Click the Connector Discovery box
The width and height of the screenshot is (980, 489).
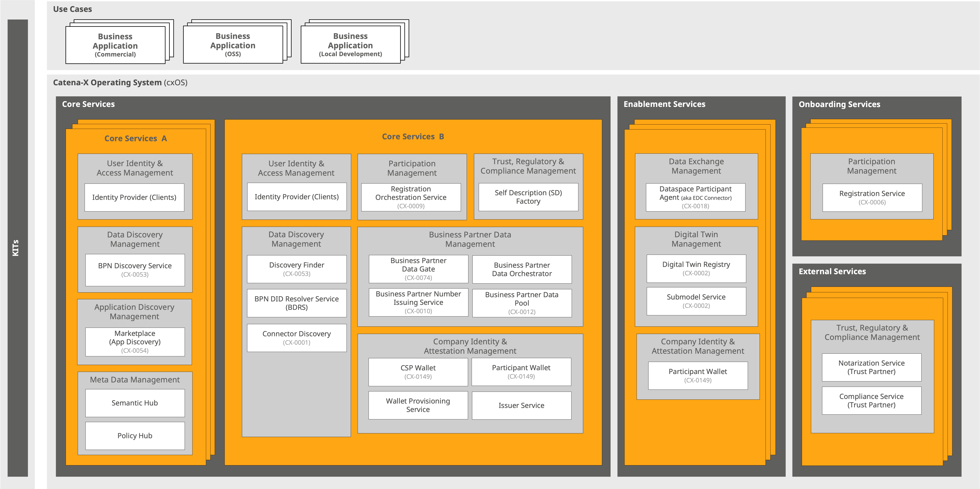[296, 338]
